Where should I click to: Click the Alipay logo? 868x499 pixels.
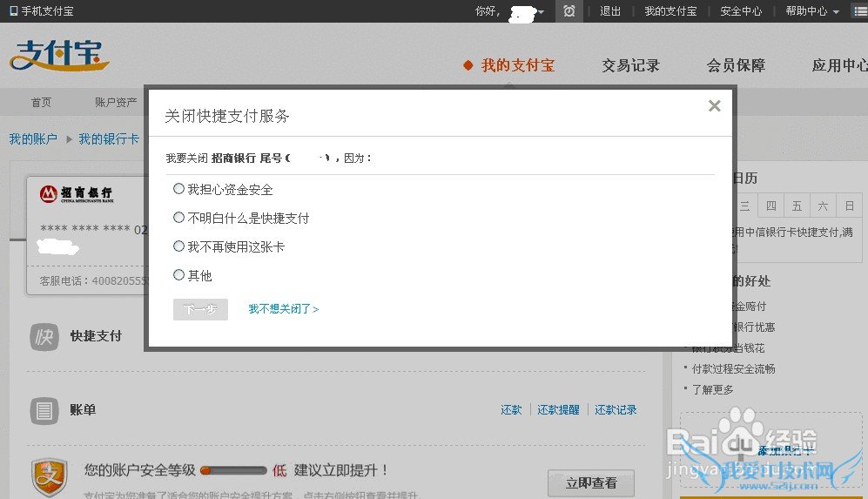[x=58, y=56]
